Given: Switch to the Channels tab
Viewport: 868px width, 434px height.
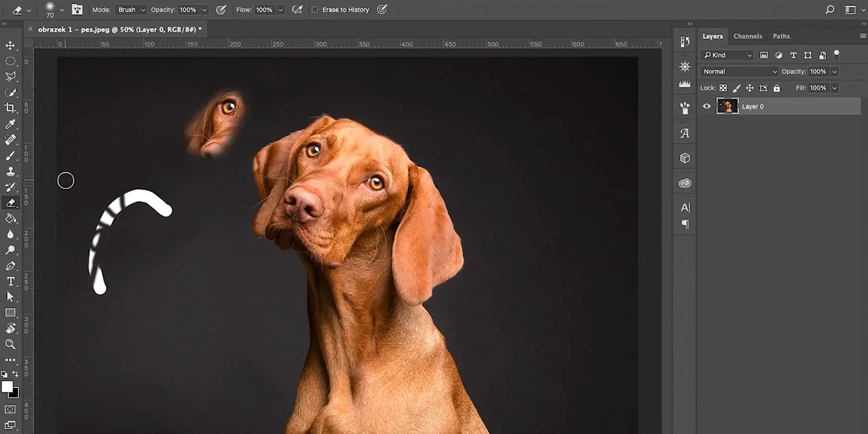Looking at the screenshot, I should (x=748, y=36).
